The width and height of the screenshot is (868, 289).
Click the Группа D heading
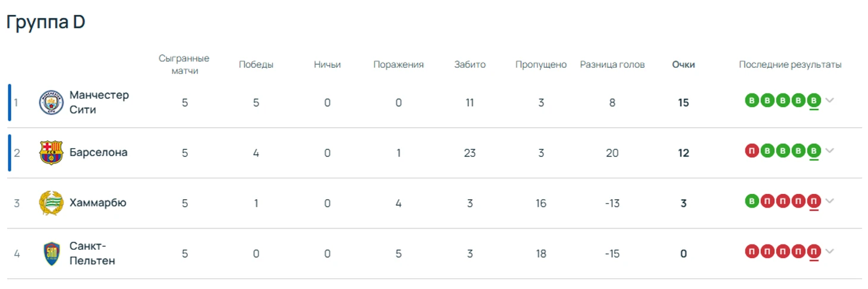click(46, 22)
